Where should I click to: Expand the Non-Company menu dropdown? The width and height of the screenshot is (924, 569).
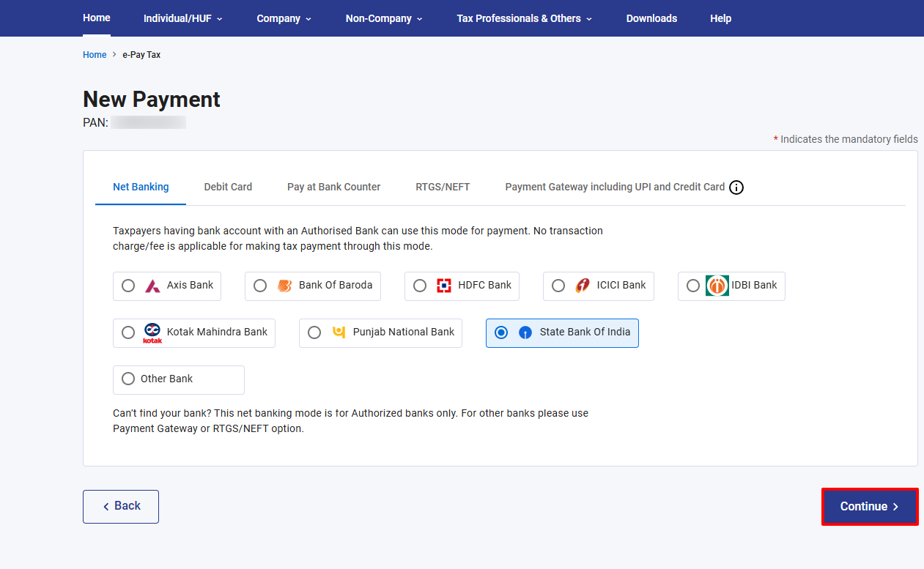tap(384, 18)
